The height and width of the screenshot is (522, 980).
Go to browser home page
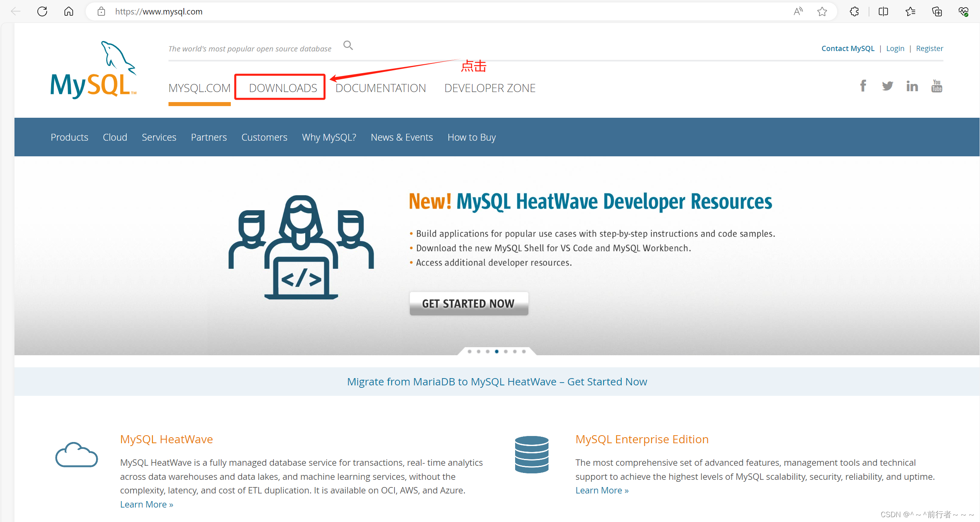tap(69, 11)
